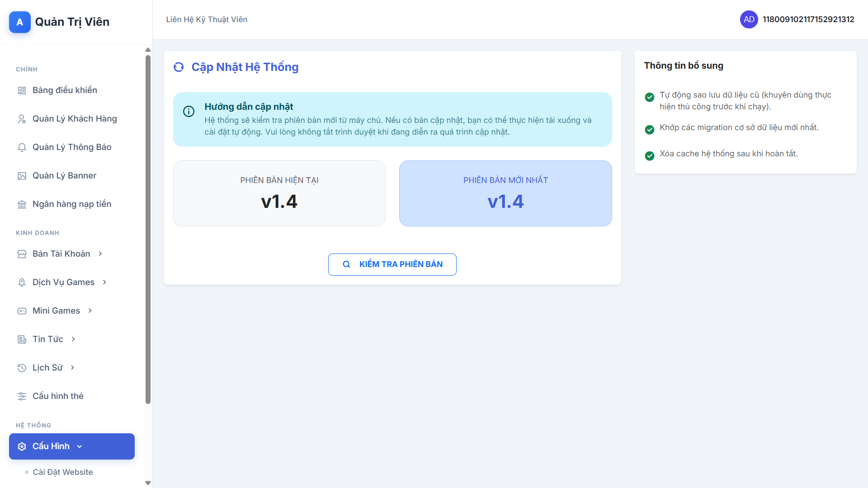Screen dimensions: 868x488
Task: Click the sidebar scroll down arrow
Action: (x=148, y=483)
